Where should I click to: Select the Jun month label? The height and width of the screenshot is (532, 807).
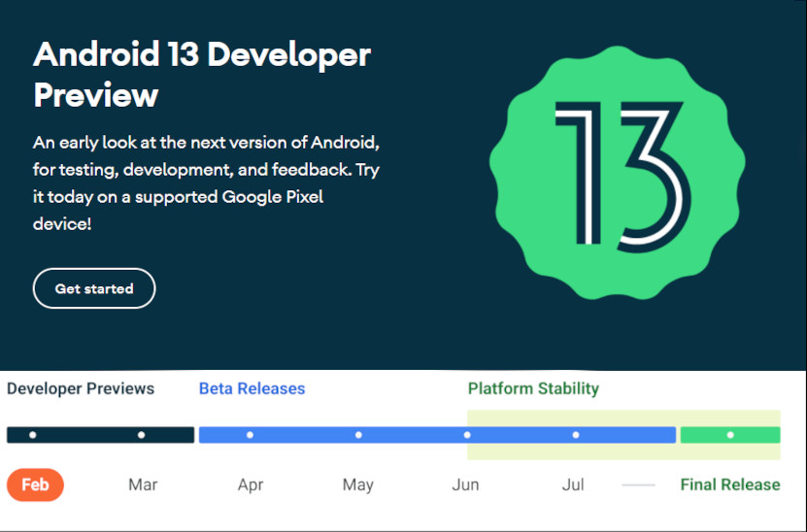click(x=466, y=484)
